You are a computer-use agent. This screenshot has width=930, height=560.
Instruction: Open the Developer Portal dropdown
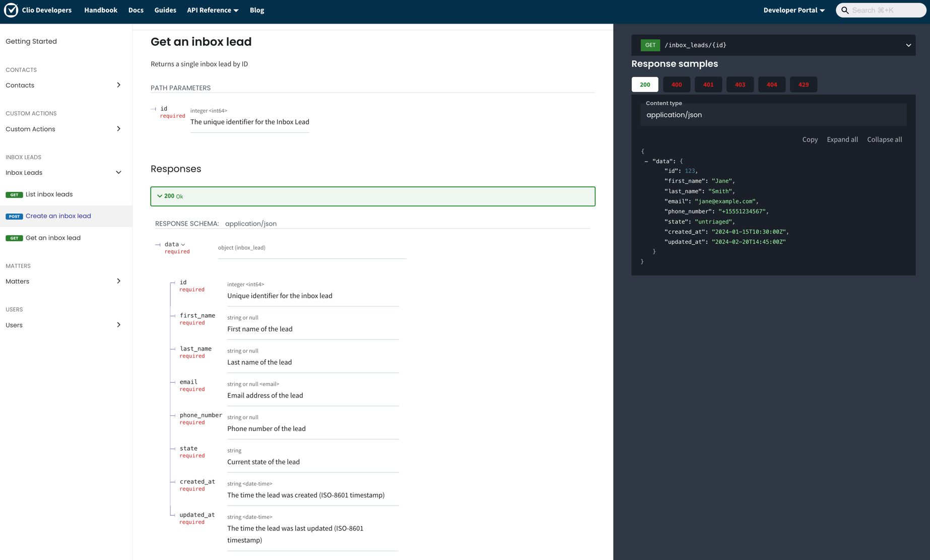[794, 10]
